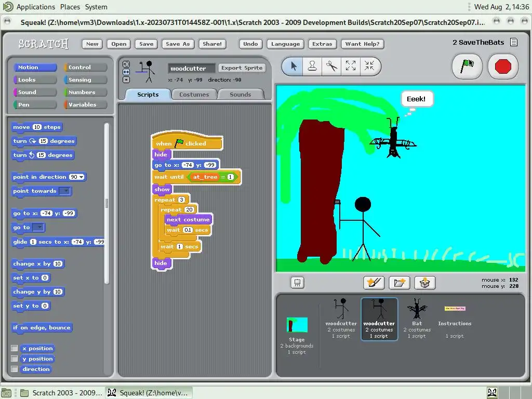Toggle the direction checkbox
Screen dimensions: 532x399
pyautogui.click(x=14, y=369)
